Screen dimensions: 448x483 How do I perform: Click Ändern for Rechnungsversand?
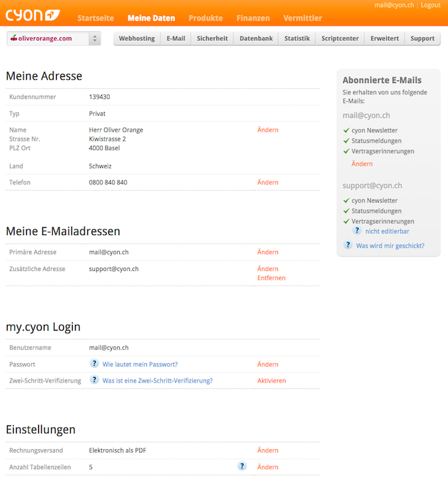268,450
